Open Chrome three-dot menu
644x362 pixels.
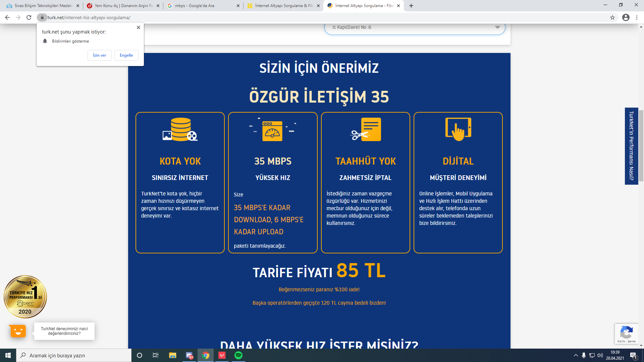(637, 17)
